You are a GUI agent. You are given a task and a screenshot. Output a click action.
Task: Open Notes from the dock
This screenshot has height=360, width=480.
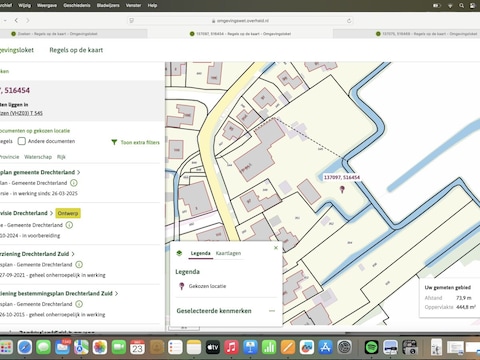point(194,347)
